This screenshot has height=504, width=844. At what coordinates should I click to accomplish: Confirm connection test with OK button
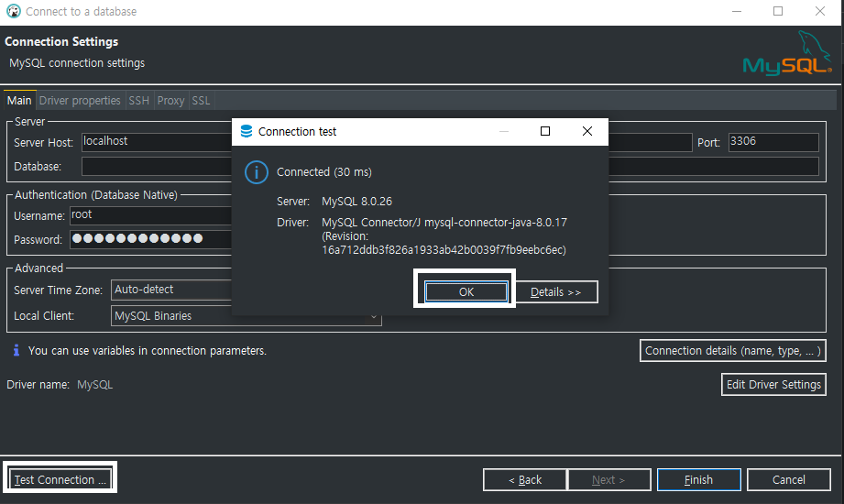[466, 291]
